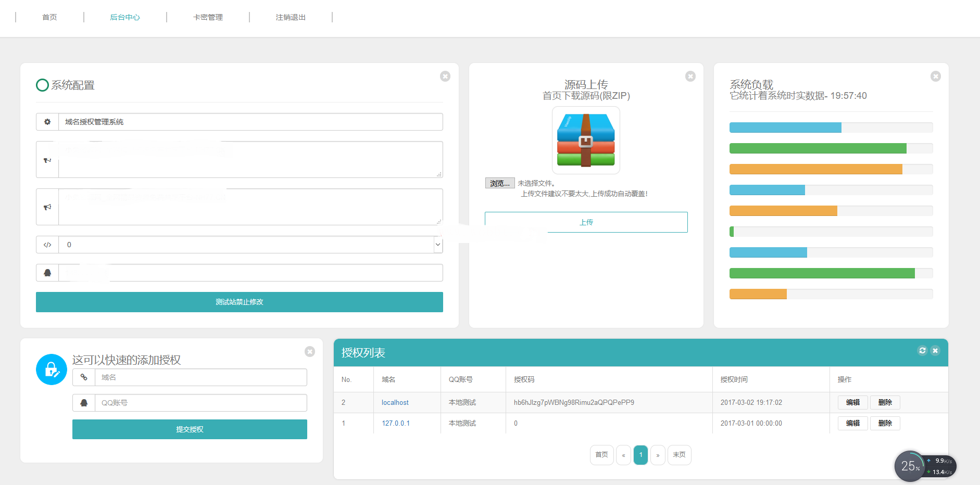Open 首页 from the top menu
The width and height of the screenshot is (980, 485).
(x=49, y=17)
